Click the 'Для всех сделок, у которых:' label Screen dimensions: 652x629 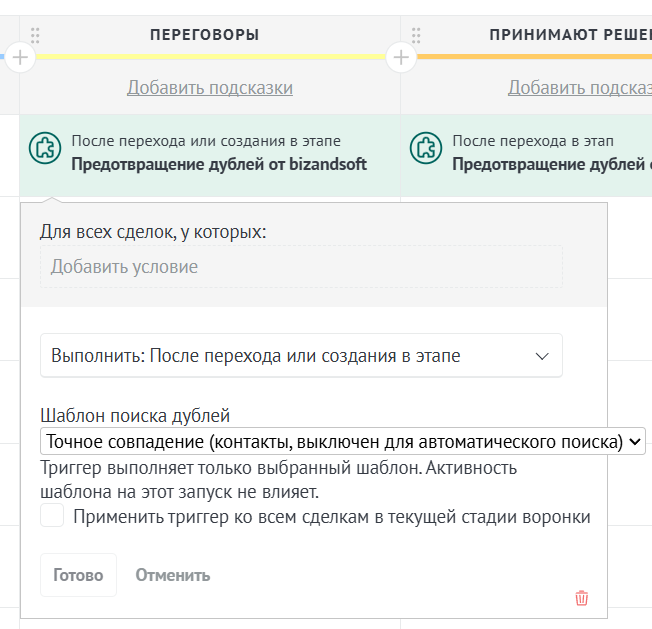(153, 232)
